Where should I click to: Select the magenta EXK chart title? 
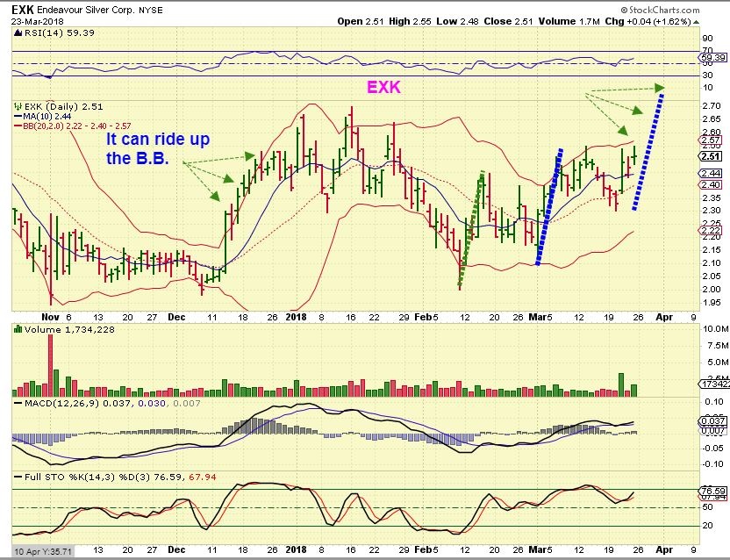[x=383, y=88]
